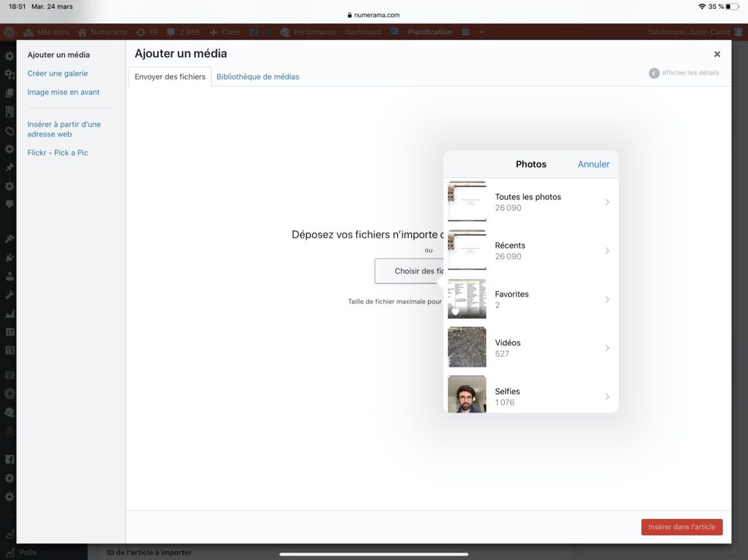Click Afficher les détails toggle
The image size is (748, 560).
tap(684, 73)
